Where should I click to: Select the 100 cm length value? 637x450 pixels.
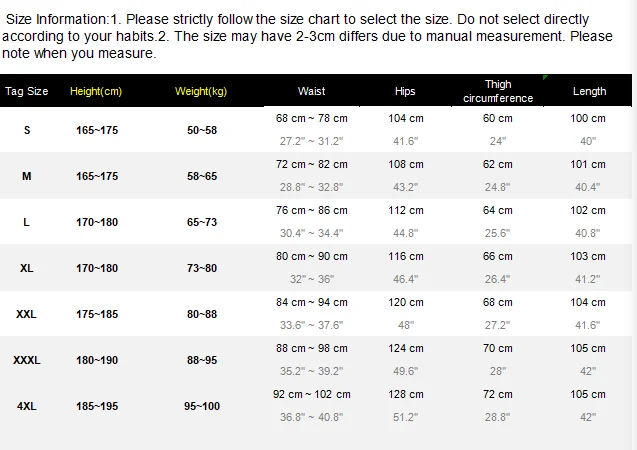point(587,118)
